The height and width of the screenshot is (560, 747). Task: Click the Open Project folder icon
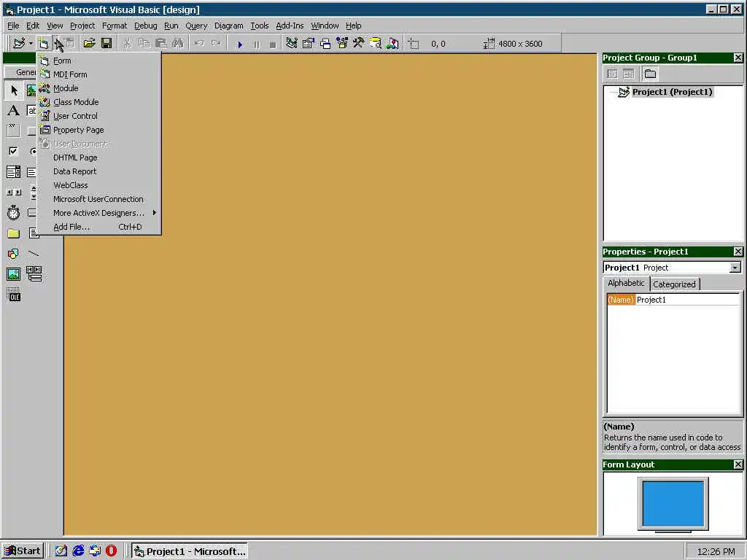pyautogui.click(x=89, y=43)
